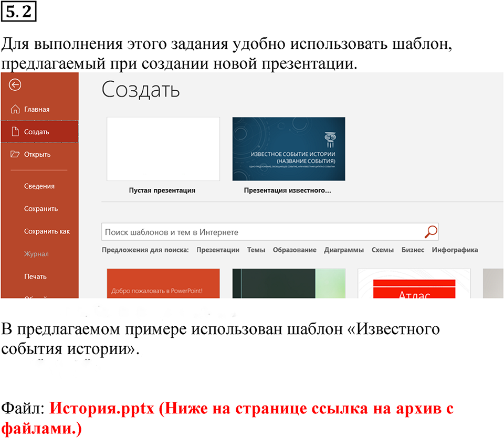Click the magnifying glass search icon
Image resolution: width=504 pixels, height=438 pixels.
click(x=430, y=232)
